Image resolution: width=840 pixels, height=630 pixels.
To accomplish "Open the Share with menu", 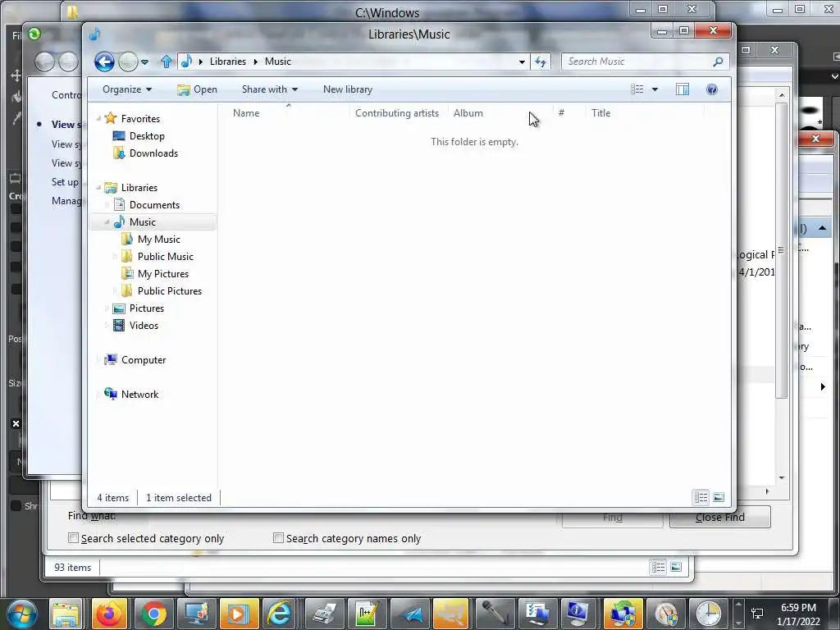I will (269, 89).
